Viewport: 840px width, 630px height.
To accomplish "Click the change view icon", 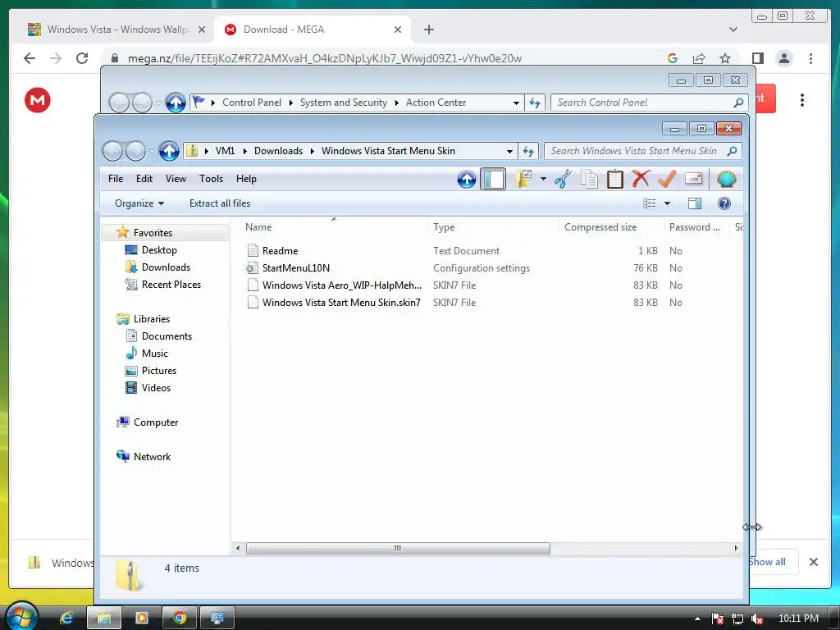I will pos(650,203).
